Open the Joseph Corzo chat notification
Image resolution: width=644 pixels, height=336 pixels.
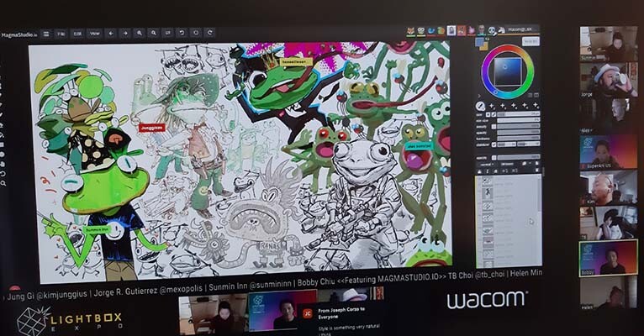pos(341,320)
